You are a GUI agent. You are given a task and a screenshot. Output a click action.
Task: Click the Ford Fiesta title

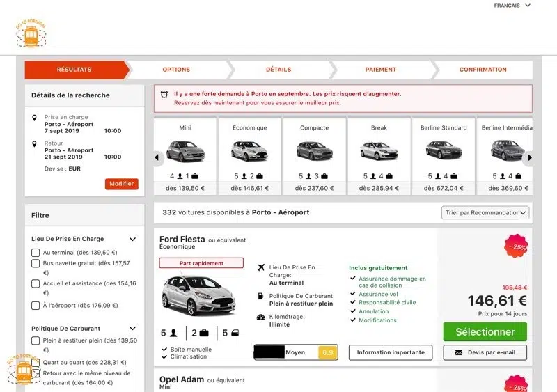pyautogui.click(x=182, y=240)
